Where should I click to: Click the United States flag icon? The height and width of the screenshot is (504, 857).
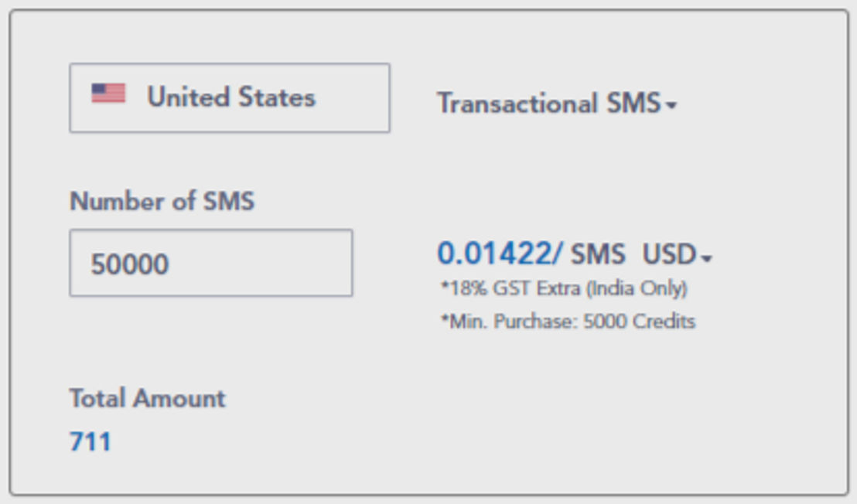pyautogui.click(x=108, y=94)
